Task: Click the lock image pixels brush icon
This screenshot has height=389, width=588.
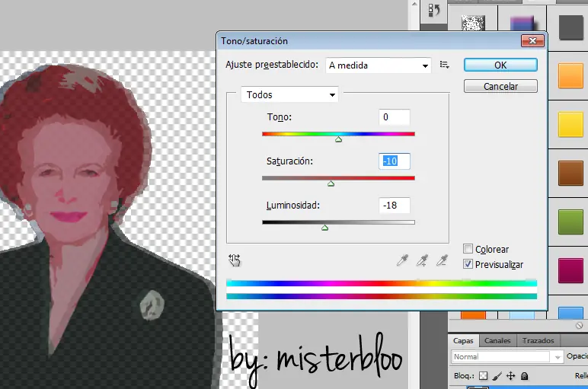Action: 497,375
